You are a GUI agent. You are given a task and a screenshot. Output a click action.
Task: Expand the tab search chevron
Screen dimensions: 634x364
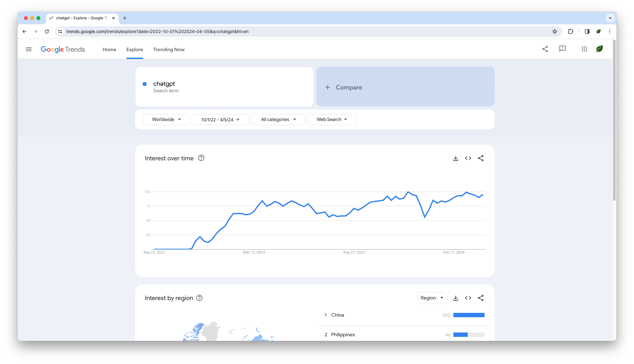[x=610, y=18]
